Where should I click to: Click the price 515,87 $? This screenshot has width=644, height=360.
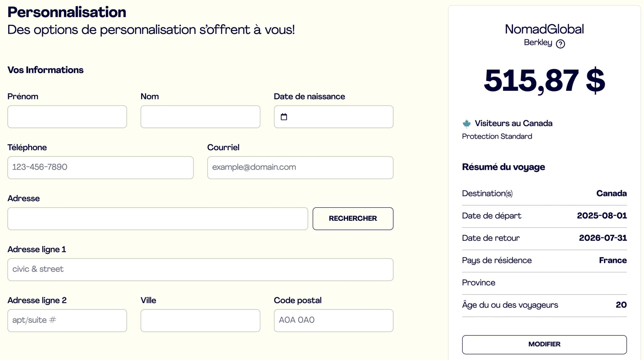coord(544,81)
